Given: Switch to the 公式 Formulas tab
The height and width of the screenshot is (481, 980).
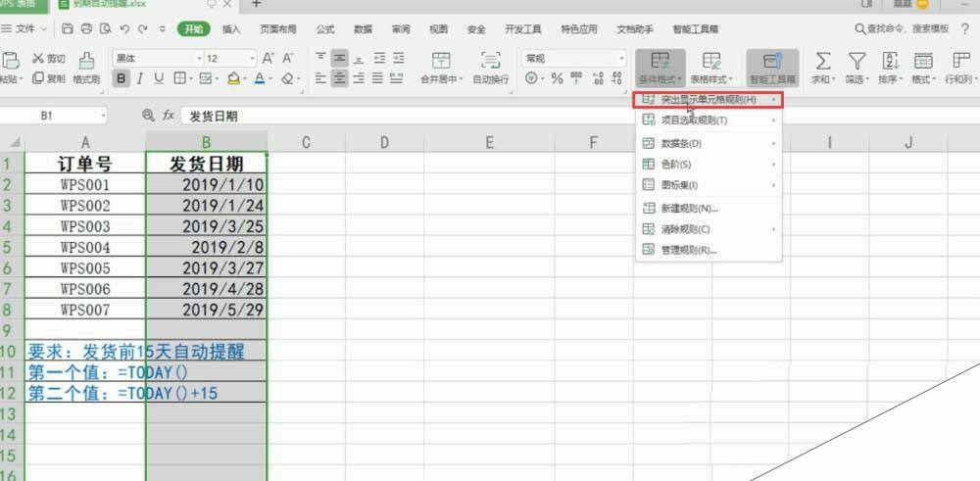Looking at the screenshot, I should coord(325,29).
